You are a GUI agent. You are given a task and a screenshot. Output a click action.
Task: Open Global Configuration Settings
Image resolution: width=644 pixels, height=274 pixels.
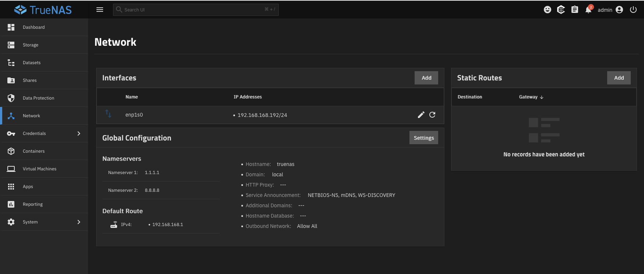point(423,138)
